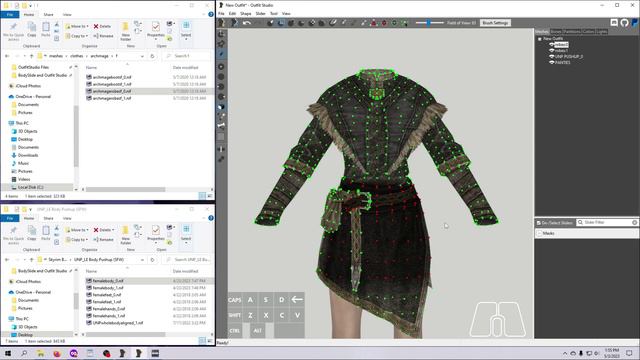Expand address bar dropdown in UNP_LE Body Pushup window
This screenshot has height=360, width=640.
tap(142, 260)
